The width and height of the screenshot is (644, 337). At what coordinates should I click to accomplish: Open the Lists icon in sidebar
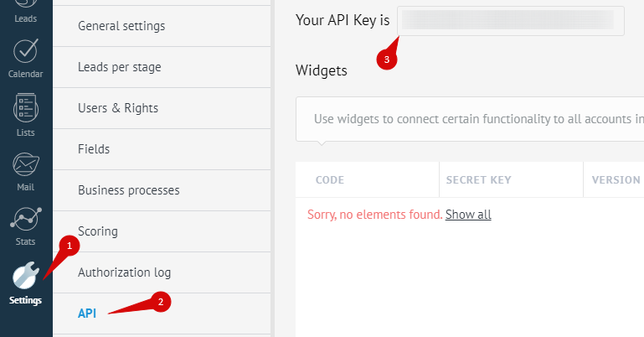coord(26,107)
